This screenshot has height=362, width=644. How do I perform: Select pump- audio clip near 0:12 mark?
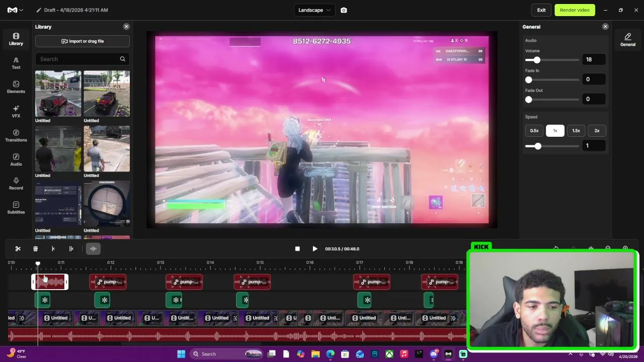pos(108,282)
